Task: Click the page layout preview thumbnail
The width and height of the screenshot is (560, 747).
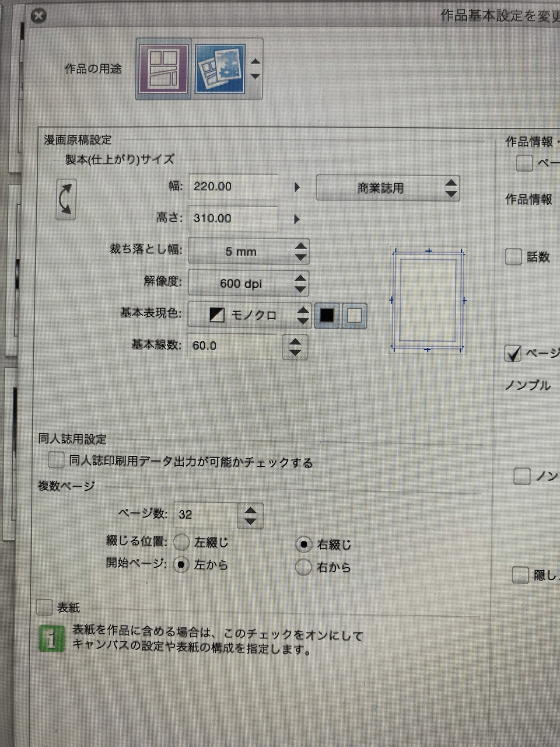Action: tap(428, 300)
